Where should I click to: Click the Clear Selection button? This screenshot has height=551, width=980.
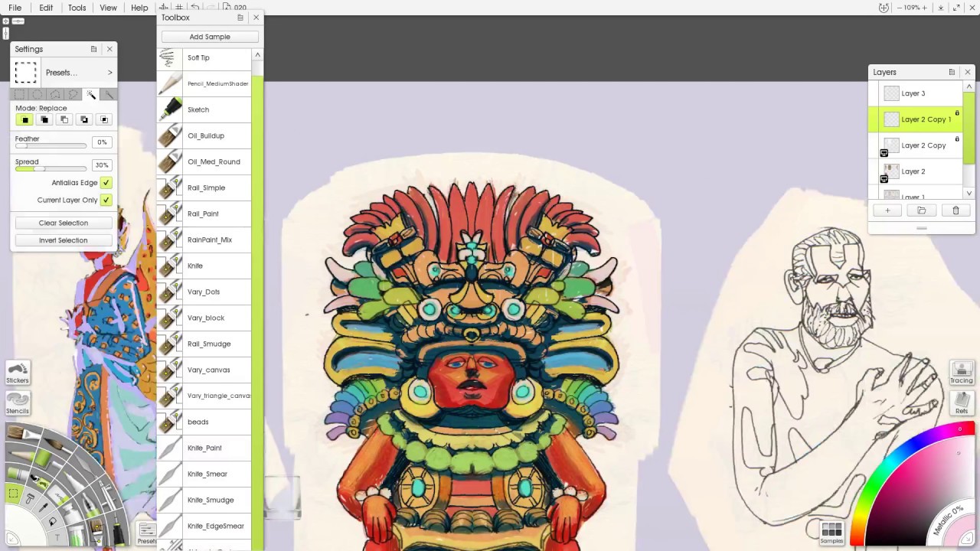[64, 223]
